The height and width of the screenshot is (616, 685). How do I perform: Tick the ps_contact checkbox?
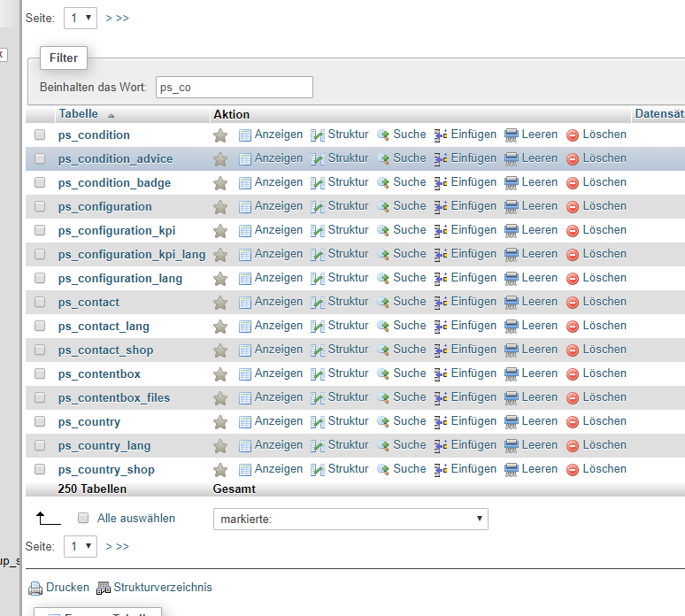[40, 302]
